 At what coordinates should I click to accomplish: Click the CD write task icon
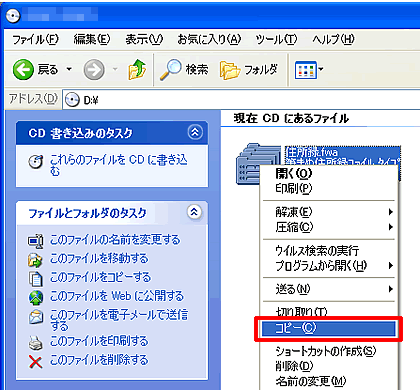coord(36,161)
